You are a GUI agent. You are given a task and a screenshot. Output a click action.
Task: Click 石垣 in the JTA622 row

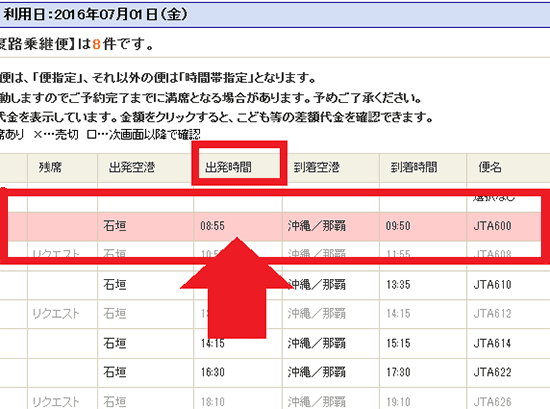coord(115,371)
